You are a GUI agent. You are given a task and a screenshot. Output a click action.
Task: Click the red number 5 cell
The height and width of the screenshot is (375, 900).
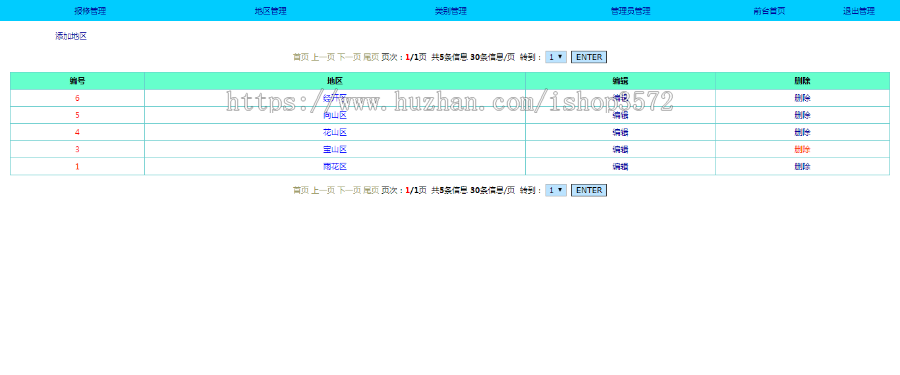77,115
